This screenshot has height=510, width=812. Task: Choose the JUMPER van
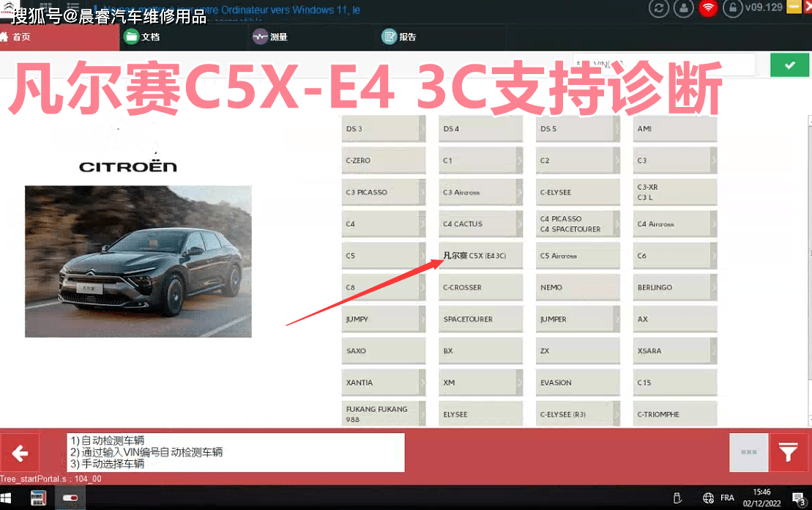click(x=578, y=319)
